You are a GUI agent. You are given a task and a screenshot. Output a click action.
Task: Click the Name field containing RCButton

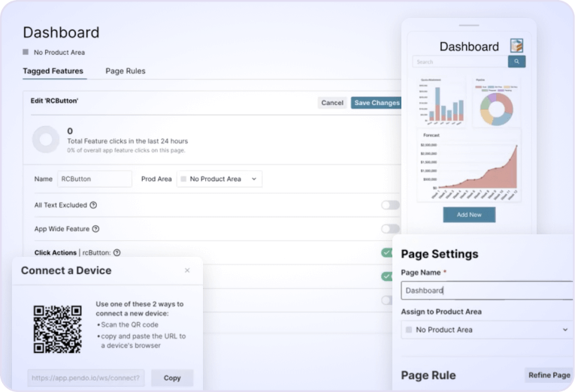95,179
